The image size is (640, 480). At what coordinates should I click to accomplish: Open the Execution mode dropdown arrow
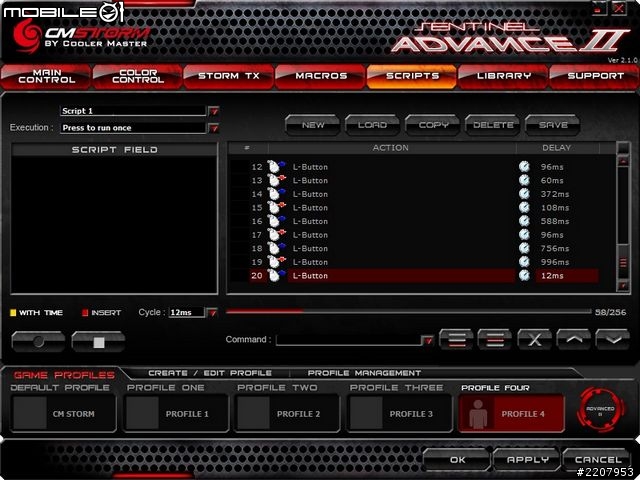(214, 128)
